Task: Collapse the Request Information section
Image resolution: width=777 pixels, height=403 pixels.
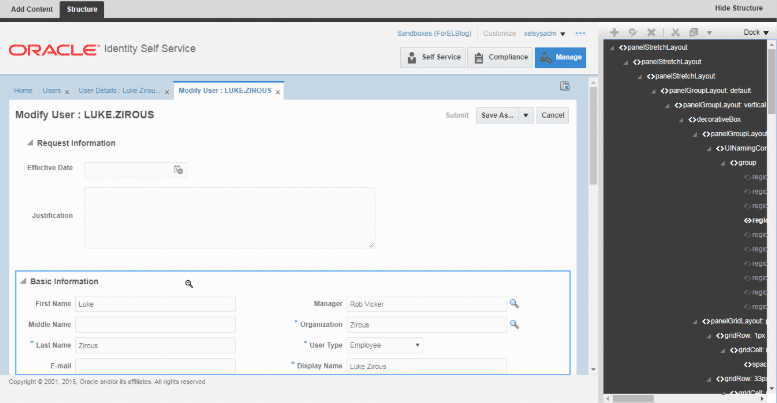Action: click(x=30, y=143)
